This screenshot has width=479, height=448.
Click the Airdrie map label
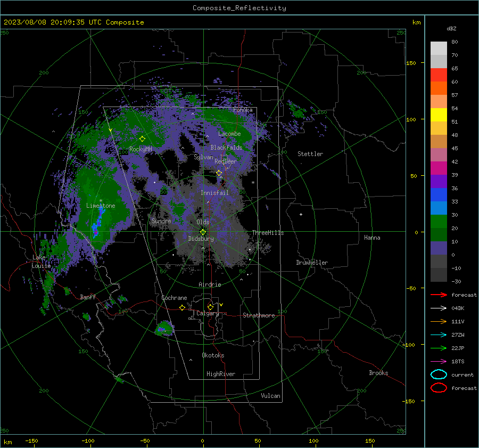210,284
